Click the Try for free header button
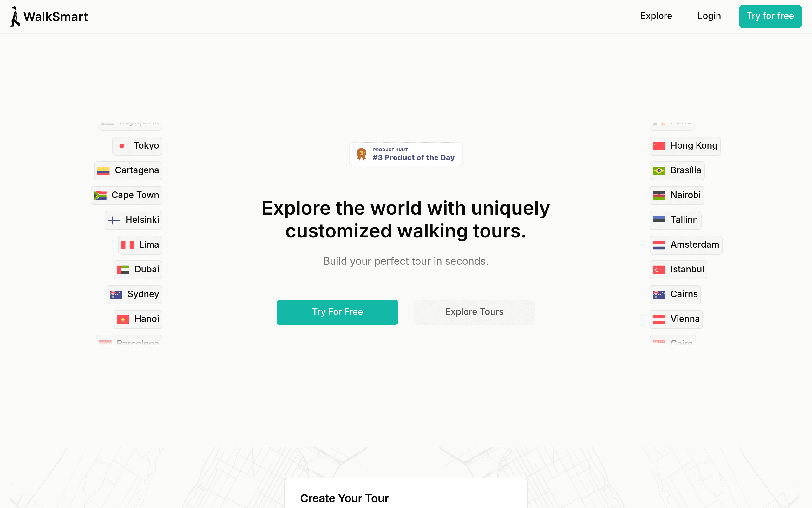The image size is (812, 508). [x=770, y=16]
